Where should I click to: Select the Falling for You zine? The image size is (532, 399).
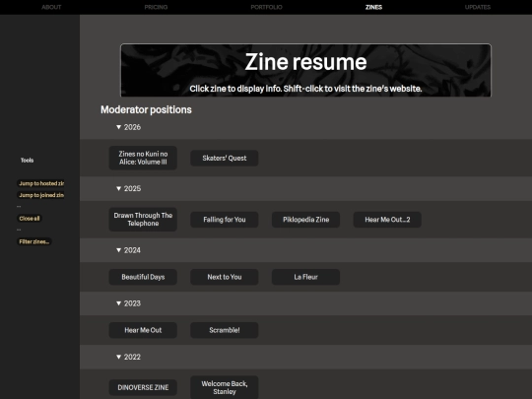(225, 220)
